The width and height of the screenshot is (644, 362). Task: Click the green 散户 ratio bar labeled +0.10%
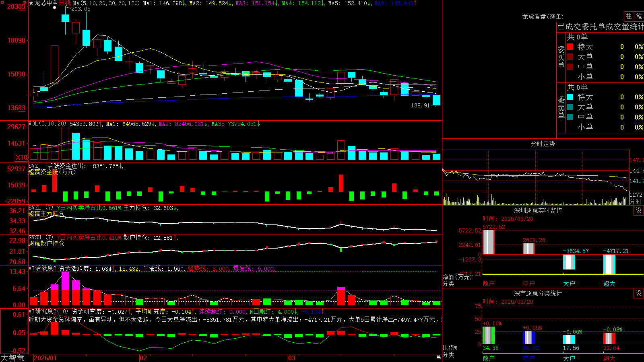click(489, 335)
